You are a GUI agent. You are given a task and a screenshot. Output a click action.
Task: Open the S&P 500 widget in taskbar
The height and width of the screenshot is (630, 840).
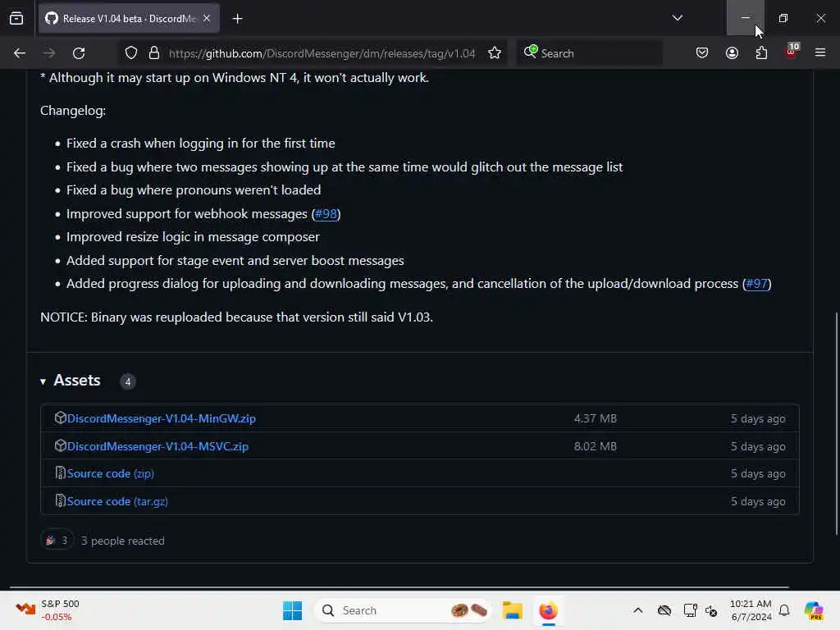pos(47,610)
